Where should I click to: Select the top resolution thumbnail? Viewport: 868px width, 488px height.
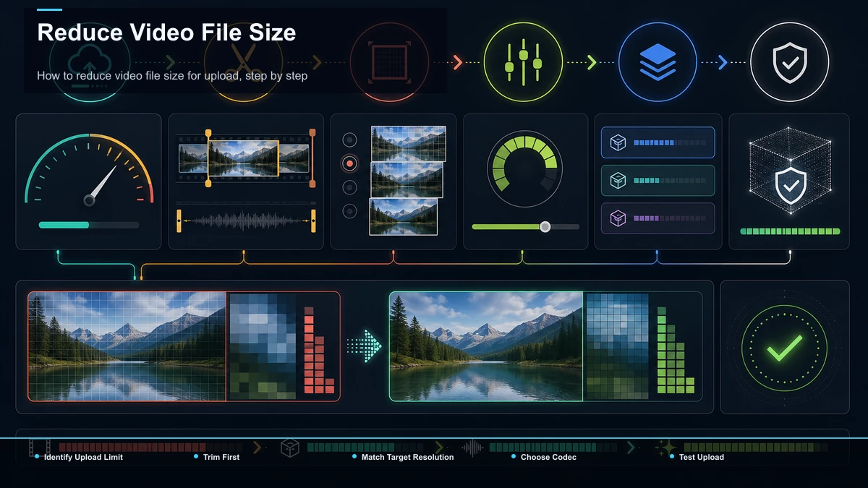(409, 144)
